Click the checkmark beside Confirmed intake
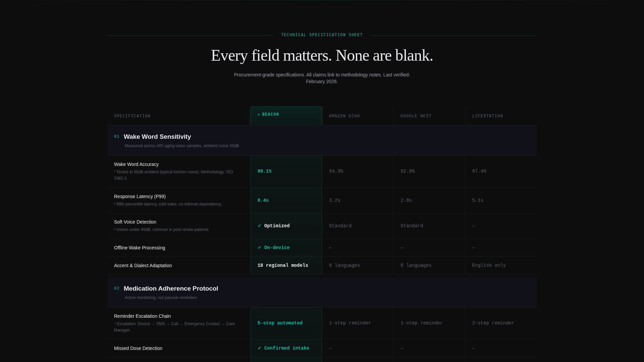The width and height of the screenshot is (644, 362). [x=259, y=348]
